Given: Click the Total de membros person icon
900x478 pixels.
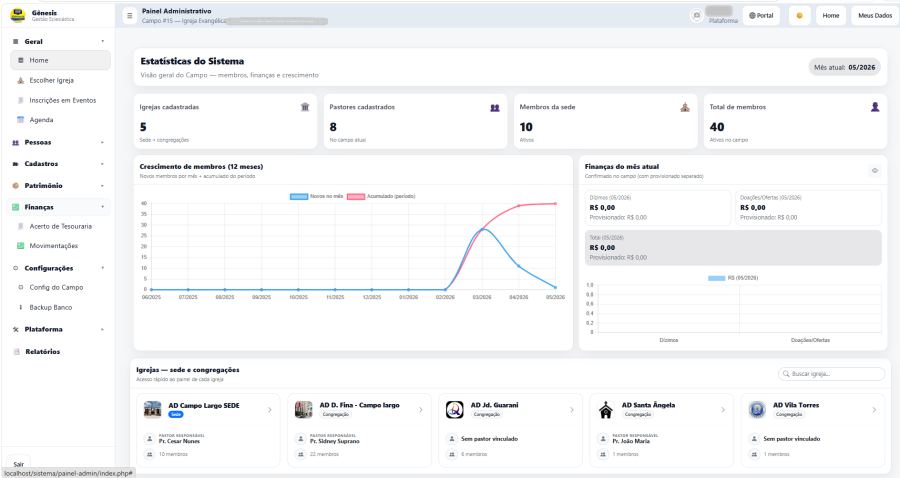Looking at the screenshot, I should (x=875, y=107).
